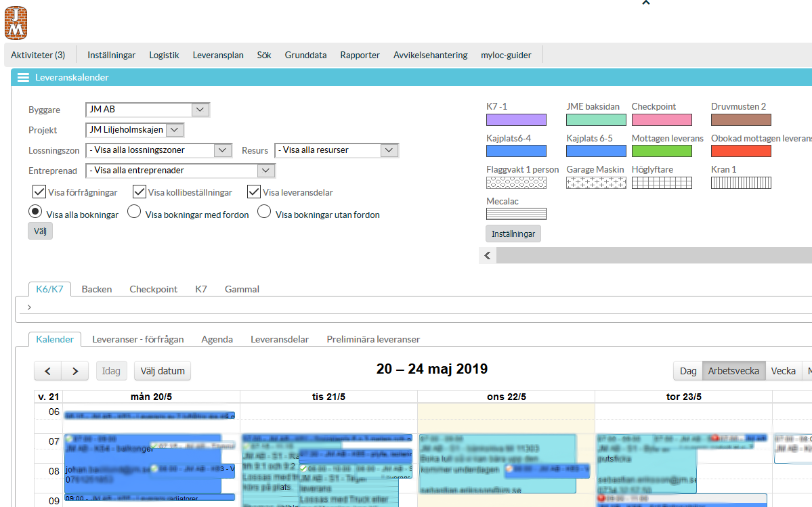Open Välj datum
812x507 pixels.
[x=162, y=370]
